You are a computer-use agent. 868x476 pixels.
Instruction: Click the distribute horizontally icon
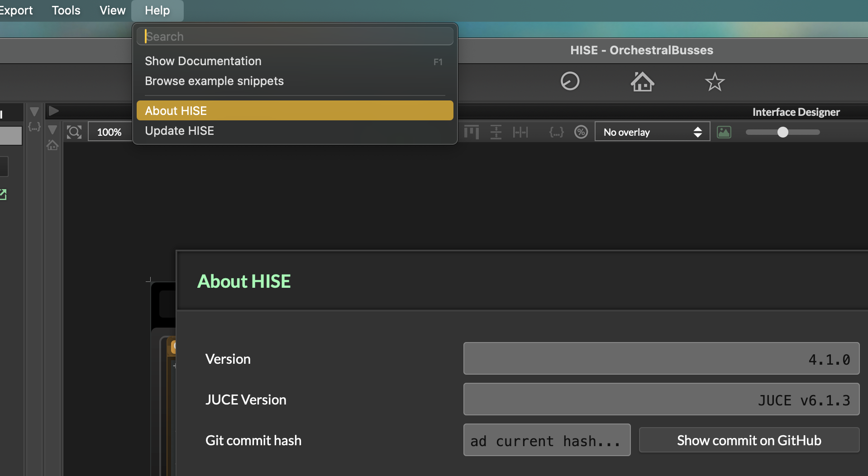click(520, 132)
